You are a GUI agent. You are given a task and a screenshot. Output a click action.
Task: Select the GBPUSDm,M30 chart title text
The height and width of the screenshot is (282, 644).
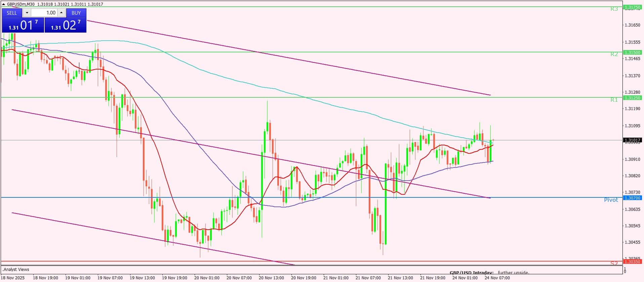(21, 4)
